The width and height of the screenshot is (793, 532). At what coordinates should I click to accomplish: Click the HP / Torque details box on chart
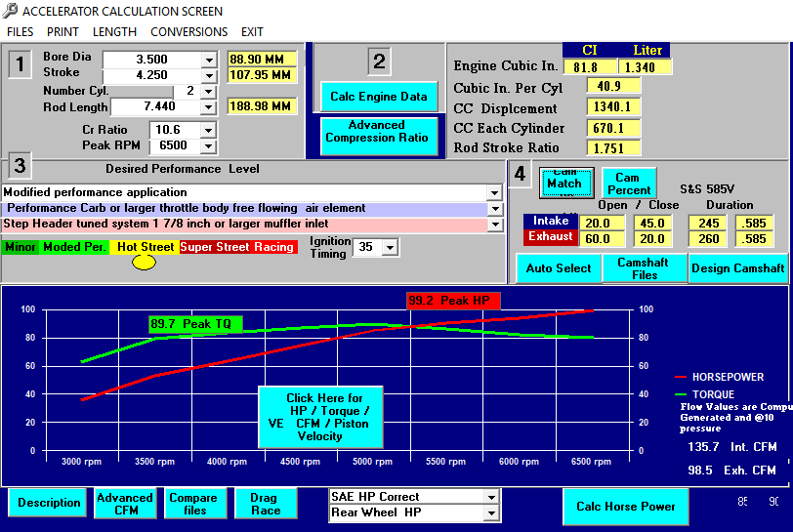pyautogui.click(x=320, y=418)
